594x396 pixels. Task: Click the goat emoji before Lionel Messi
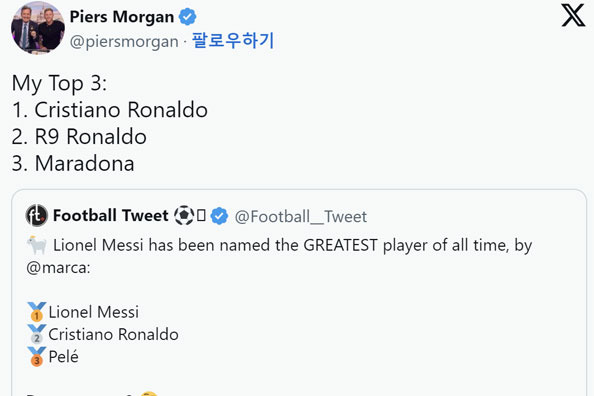click(x=37, y=245)
